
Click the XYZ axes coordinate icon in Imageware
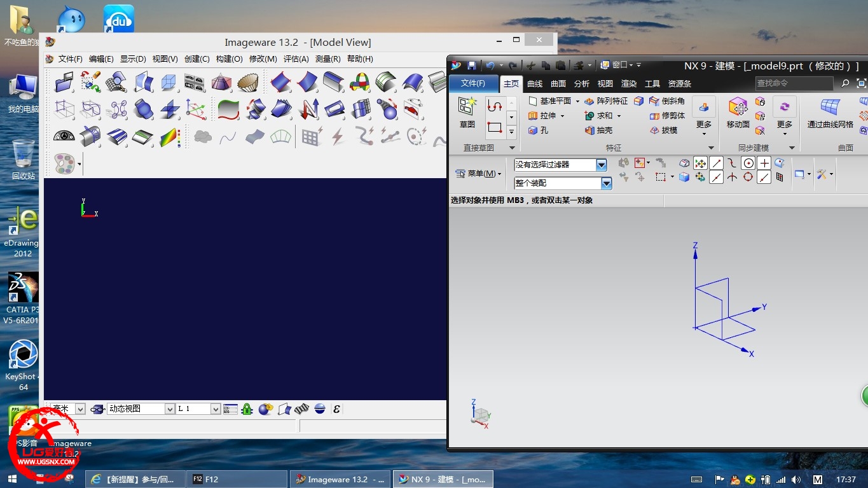(196, 109)
